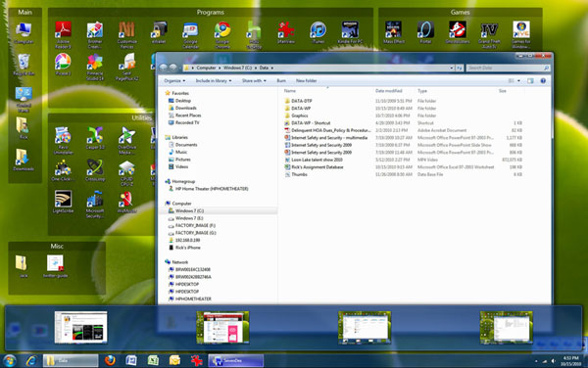
Task: Click the breadcrumb arrow after Computer
Action: coord(220,69)
